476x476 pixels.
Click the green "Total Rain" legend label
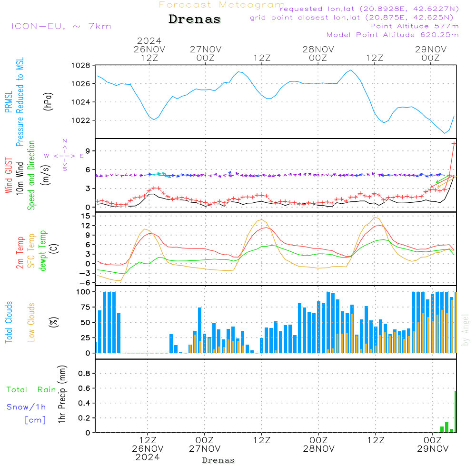(x=31, y=390)
